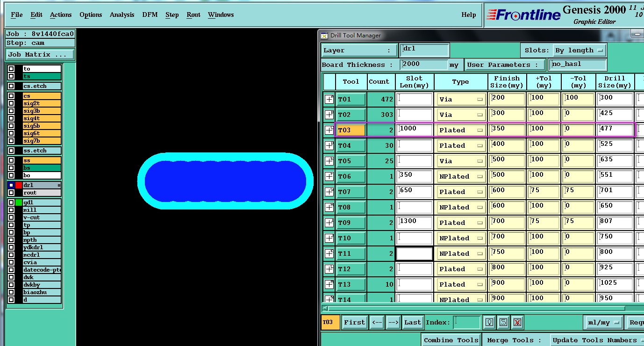Image resolution: width=644 pixels, height=346 pixels.
Task: Click the Combine Tools button
Action: (x=451, y=340)
